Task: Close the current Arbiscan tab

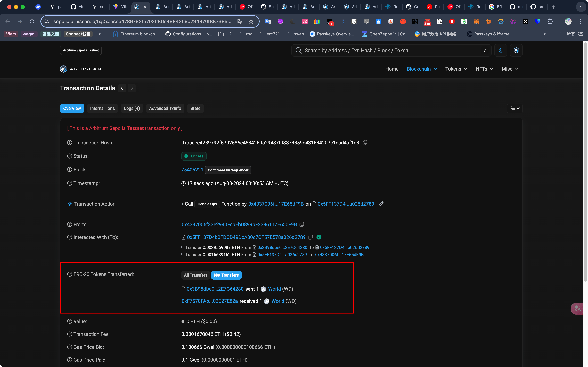Action: [x=145, y=7]
